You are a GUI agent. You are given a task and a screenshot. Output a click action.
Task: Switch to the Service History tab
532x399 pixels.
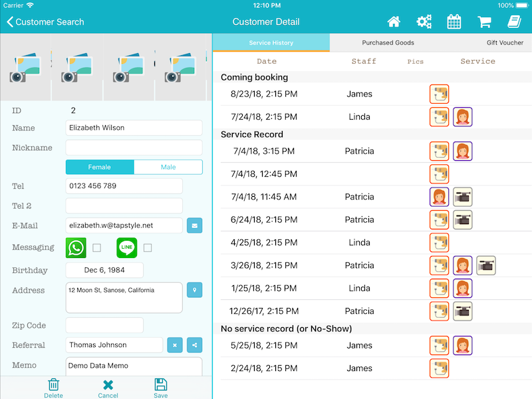[271, 43]
